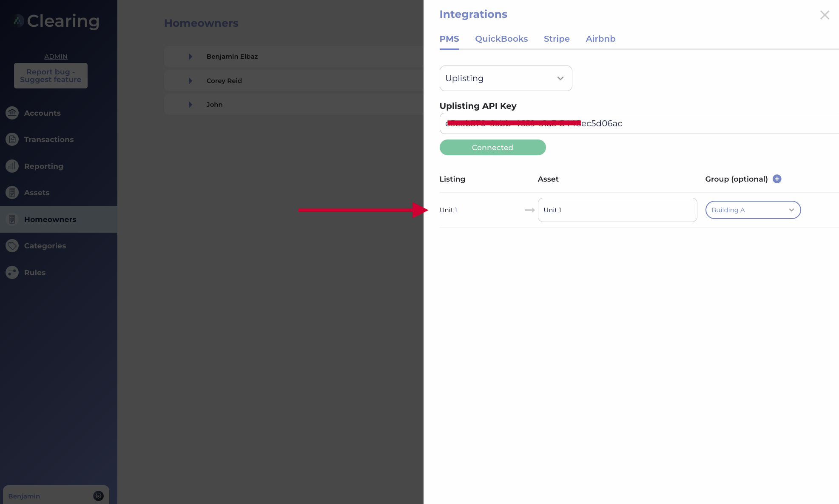Screen dimensions: 839x504
Task: Open the Categories tag icon
Action: click(12, 245)
